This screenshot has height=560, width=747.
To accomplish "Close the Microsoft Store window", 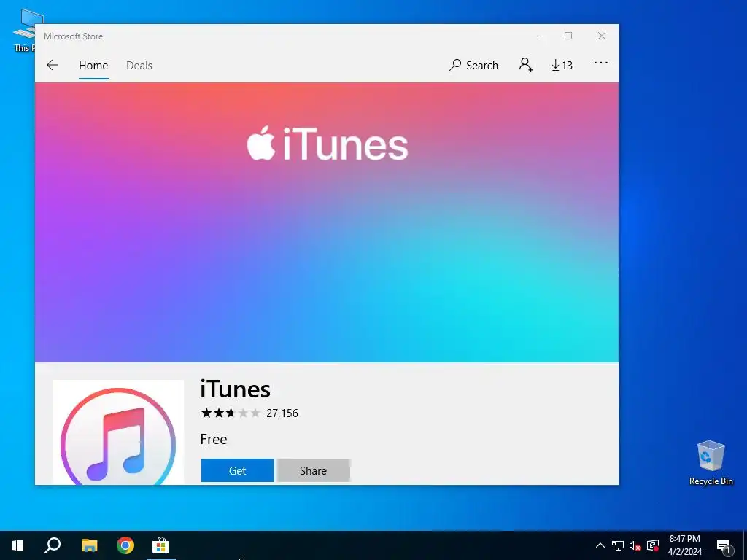I will coord(602,36).
